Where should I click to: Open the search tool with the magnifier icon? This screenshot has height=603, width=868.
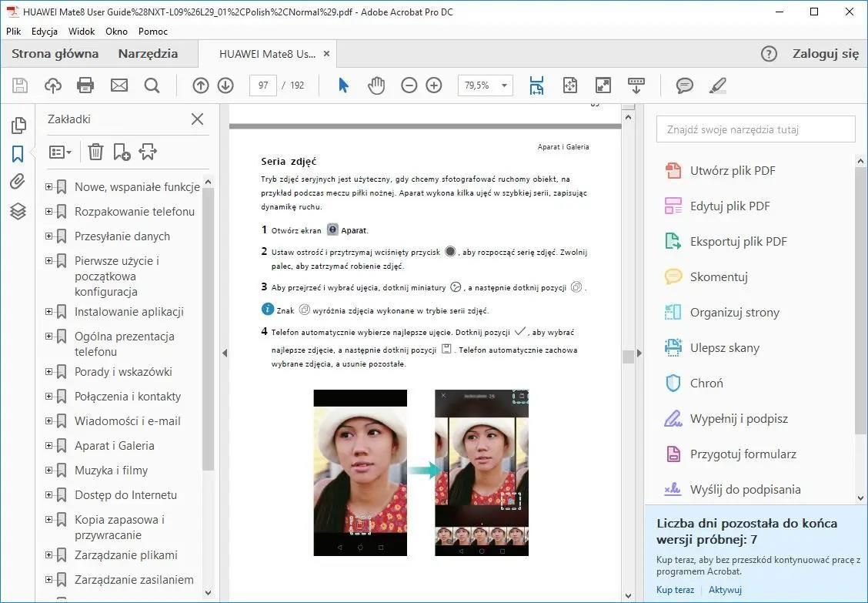[x=151, y=85]
